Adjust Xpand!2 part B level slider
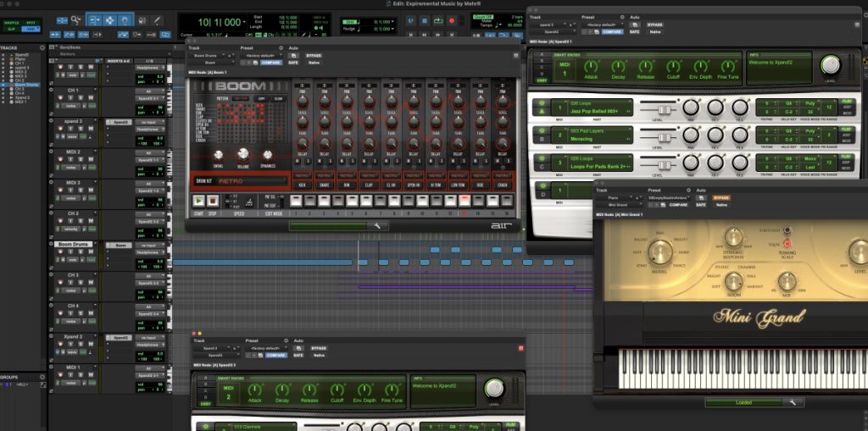The image size is (868, 431). [665, 137]
